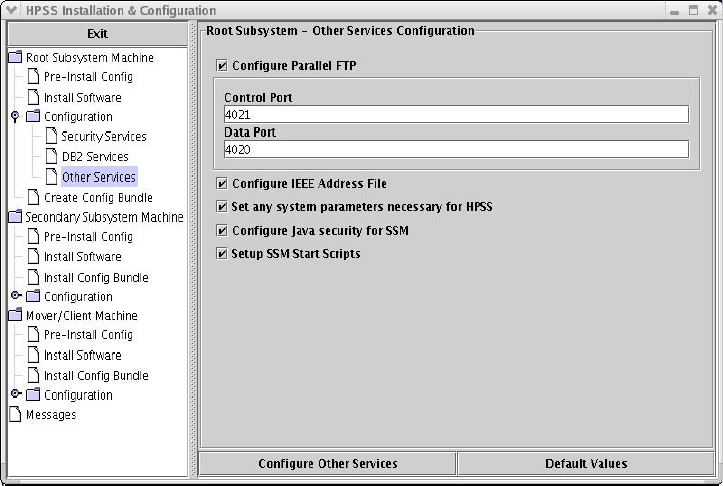723x486 pixels.
Task: Click the Create Config Bundle document icon
Action: pyautogui.click(x=33, y=197)
